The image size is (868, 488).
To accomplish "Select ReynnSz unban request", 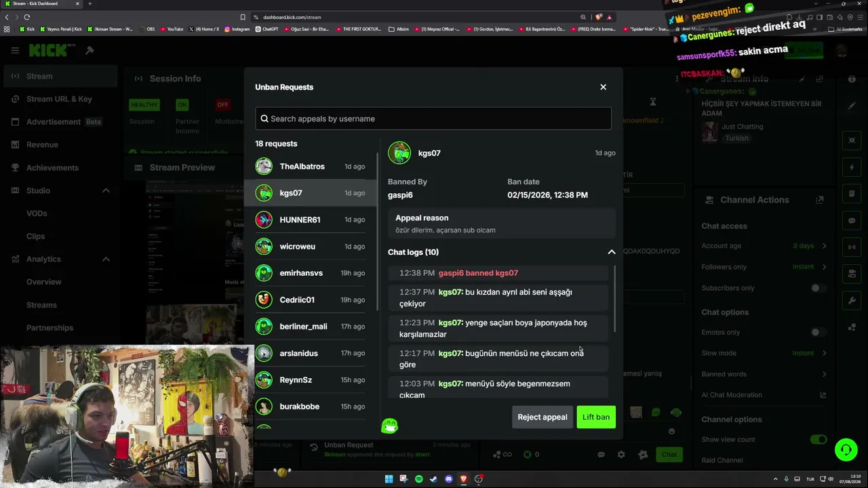I will pyautogui.click(x=310, y=380).
